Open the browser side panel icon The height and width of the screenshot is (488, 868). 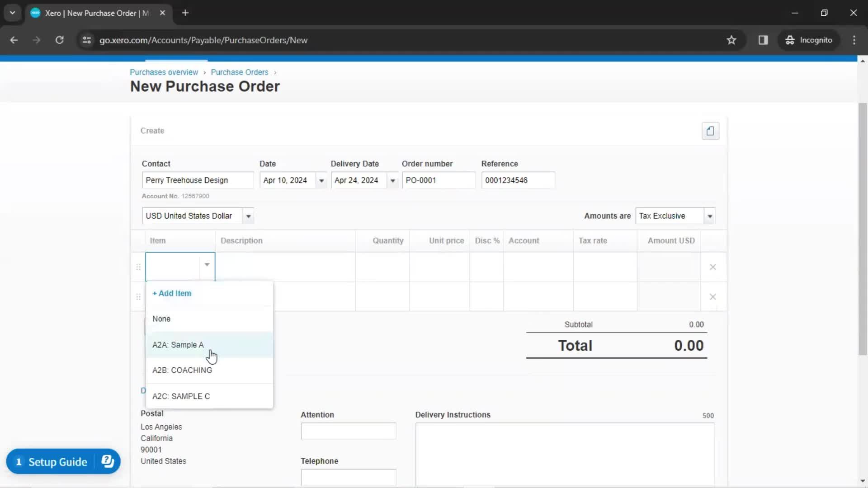763,40
